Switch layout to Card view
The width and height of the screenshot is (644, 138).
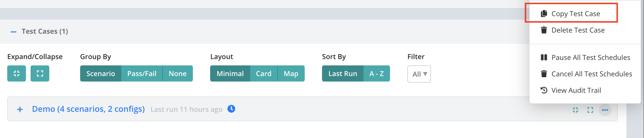(264, 73)
